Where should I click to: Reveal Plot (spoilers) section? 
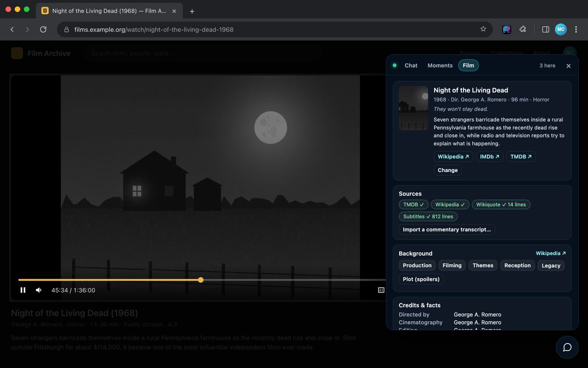(x=421, y=279)
